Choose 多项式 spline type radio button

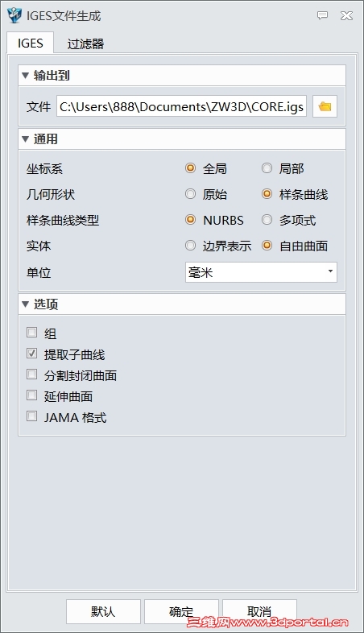click(267, 220)
